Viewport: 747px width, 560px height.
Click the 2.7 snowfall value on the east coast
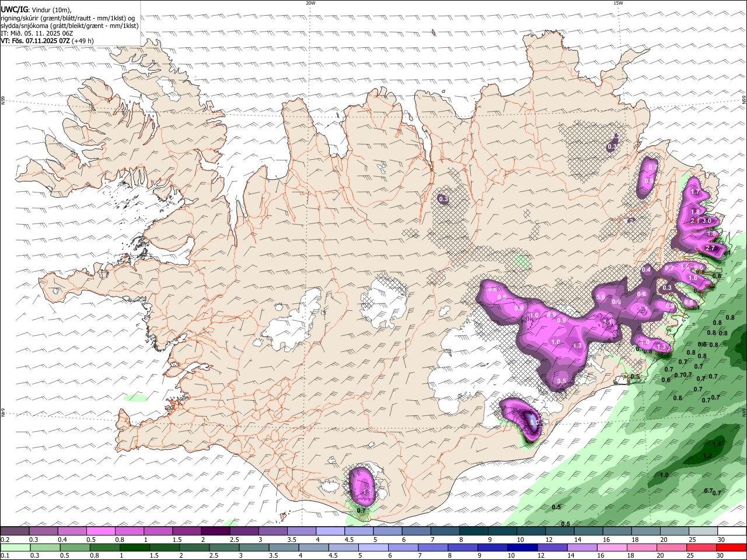(x=710, y=249)
